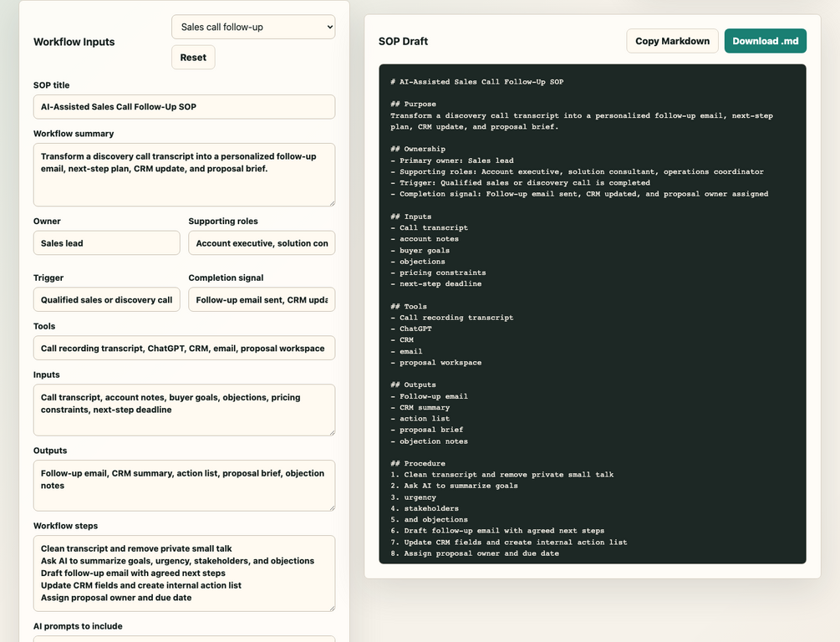Click the "- objection notes" draft line
Image resolution: width=840 pixels, height=642 pixels.
pyautogui.click(x=429, y=441)
